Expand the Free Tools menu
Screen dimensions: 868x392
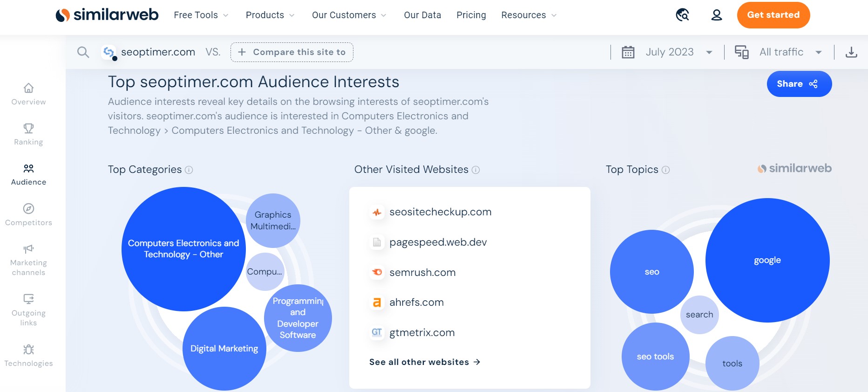(x=201, y=15)
